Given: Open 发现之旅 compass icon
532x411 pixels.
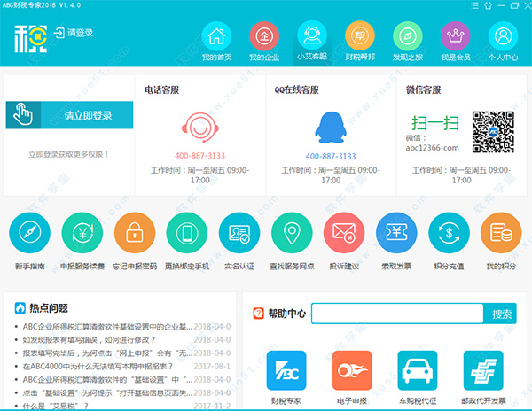Looking at the screenshot, I should [x=408, y=36].
